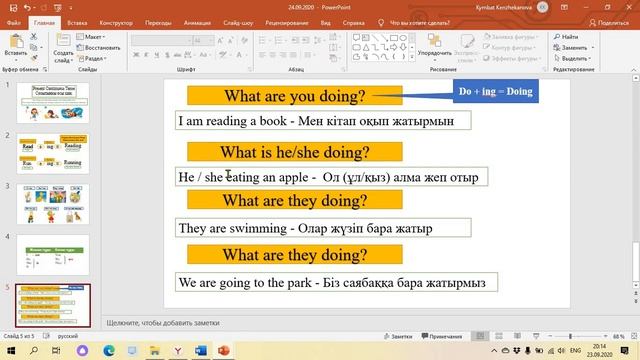Switch to the Вставка tab
The width and height of the screenshot is (640, 360).
point(77,23)
